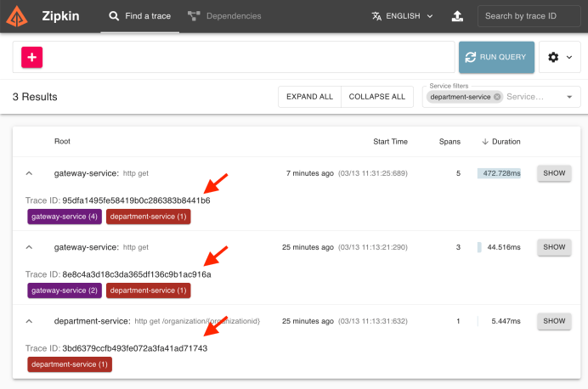Open the settings gear menu
This screenshot has height=389, width=588.
pos(559,57)
